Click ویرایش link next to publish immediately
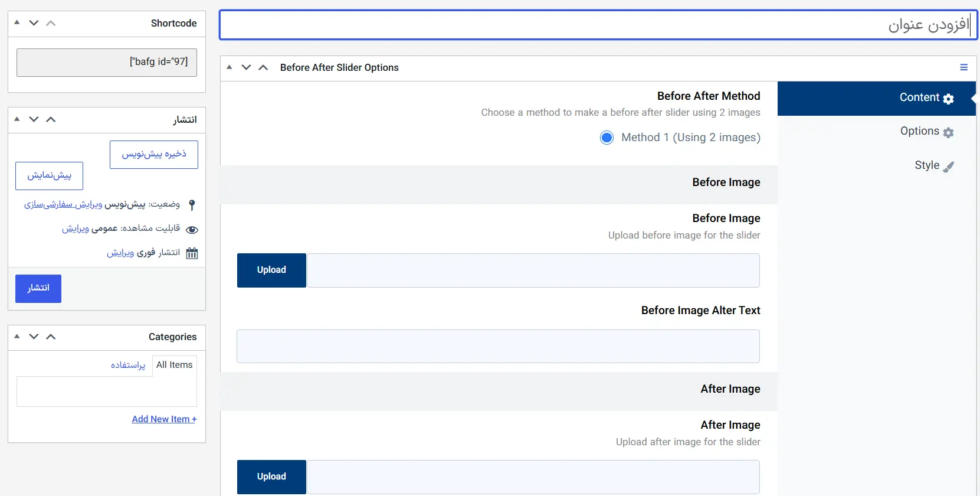 pyautogui.click(x=120, y=253)
